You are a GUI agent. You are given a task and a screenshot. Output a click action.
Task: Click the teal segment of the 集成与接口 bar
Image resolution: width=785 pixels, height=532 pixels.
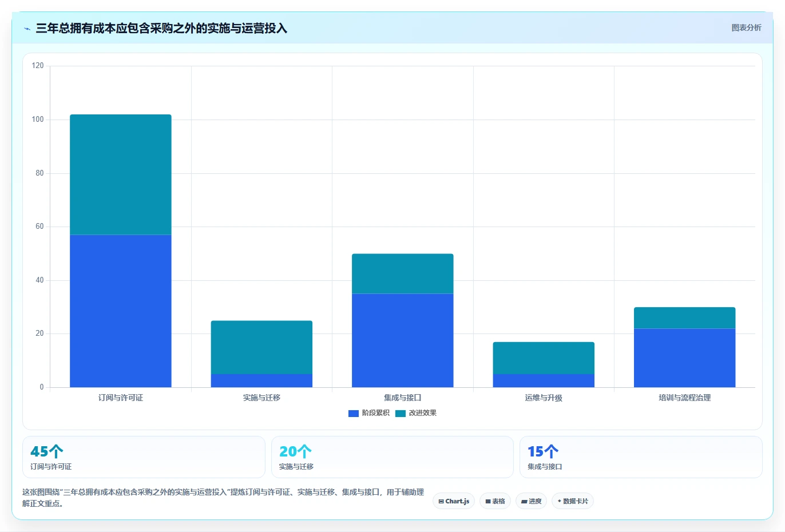click(403, 273)
